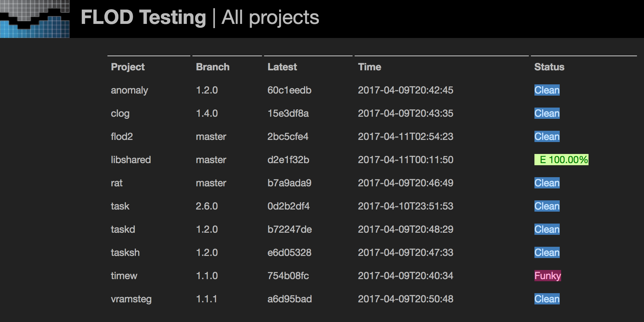
Task: Click commit hash b7a9ada9
Action: (x=289, y=183)
